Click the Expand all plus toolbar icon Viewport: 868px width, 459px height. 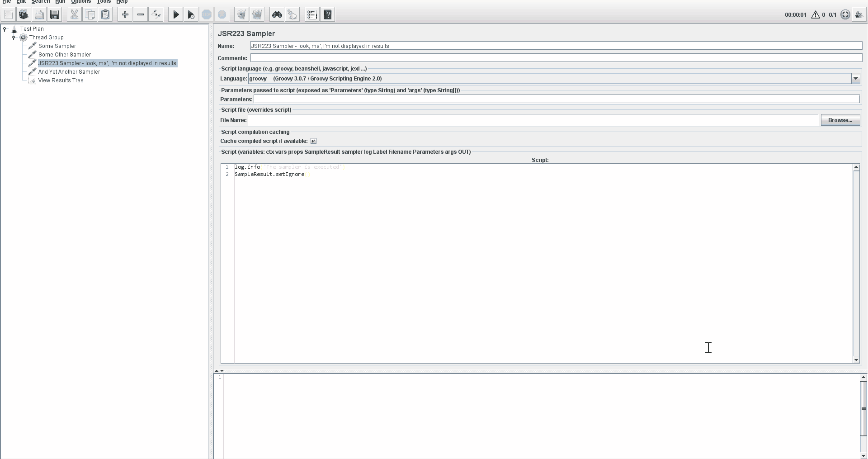point(125,14)
